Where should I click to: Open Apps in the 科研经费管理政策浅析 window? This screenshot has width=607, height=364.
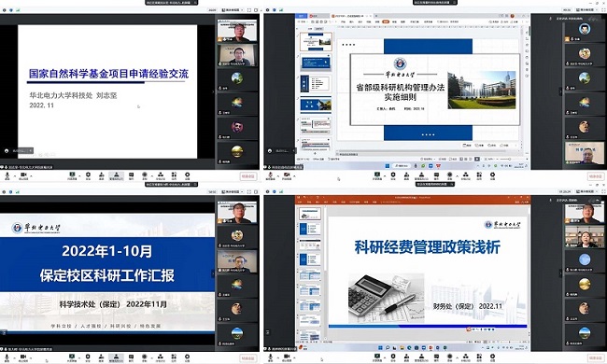point(479,357)
